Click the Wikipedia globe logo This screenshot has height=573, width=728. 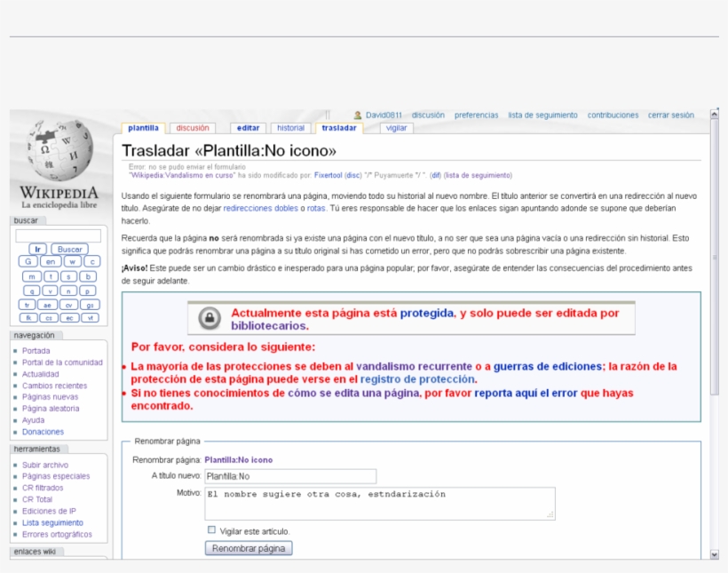click(59, 149)
